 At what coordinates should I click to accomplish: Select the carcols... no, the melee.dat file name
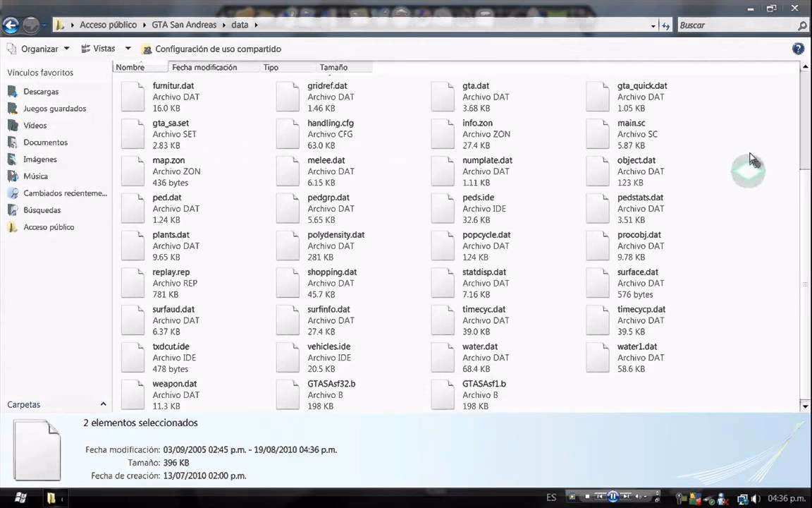[x=326, y=160]
